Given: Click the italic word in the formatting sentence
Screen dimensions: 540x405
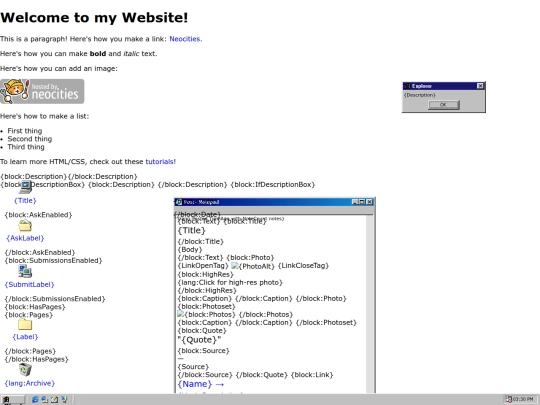Looking at the screenshot, I should click(x=131, y=54).
